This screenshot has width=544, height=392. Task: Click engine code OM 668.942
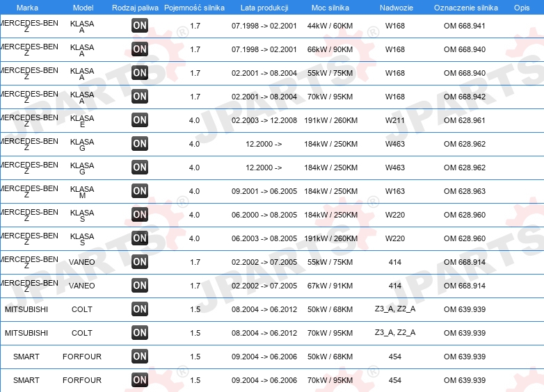465,97
